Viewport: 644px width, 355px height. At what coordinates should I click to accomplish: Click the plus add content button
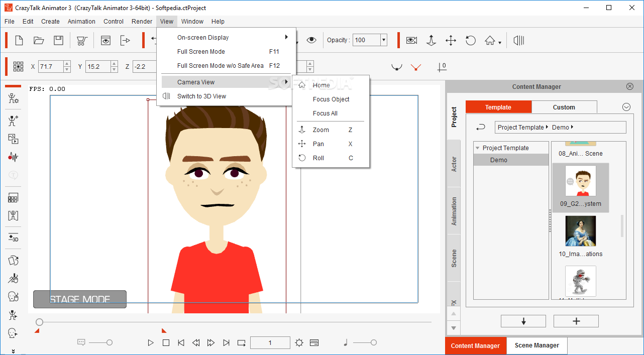point(576,321)
